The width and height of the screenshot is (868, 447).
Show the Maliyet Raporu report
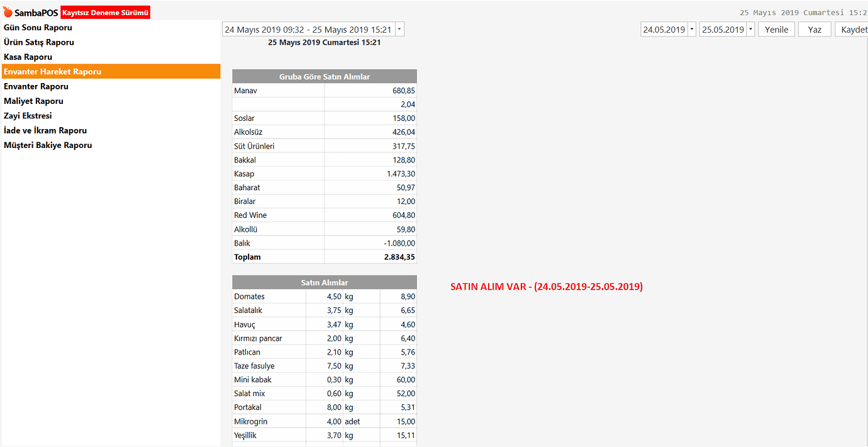coord(33,101)
